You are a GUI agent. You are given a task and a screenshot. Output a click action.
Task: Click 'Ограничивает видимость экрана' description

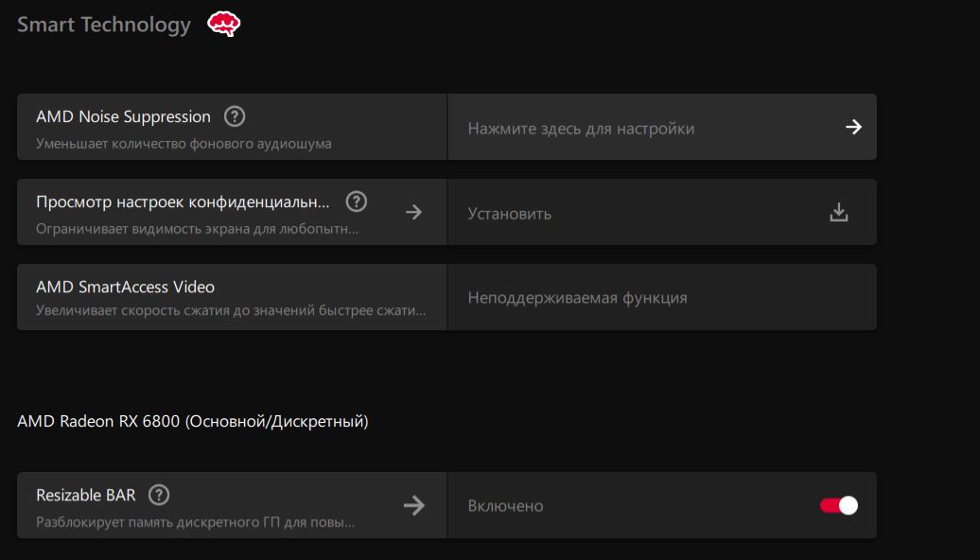[x=197, y=229]
